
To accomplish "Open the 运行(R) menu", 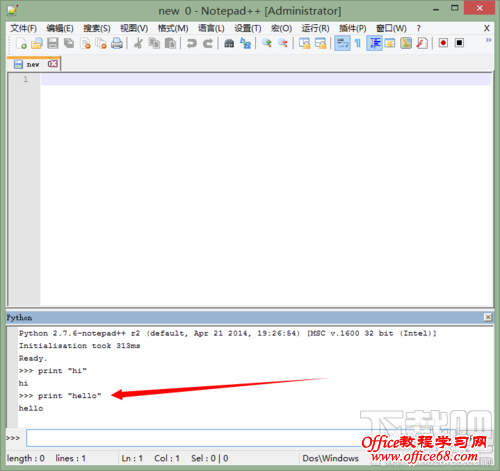I will (315, 28).
